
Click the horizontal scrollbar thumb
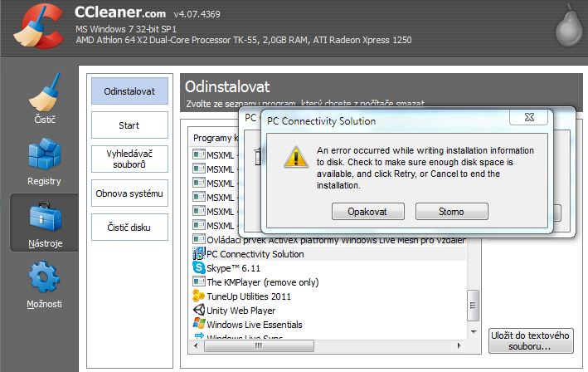tap(259, 345)
